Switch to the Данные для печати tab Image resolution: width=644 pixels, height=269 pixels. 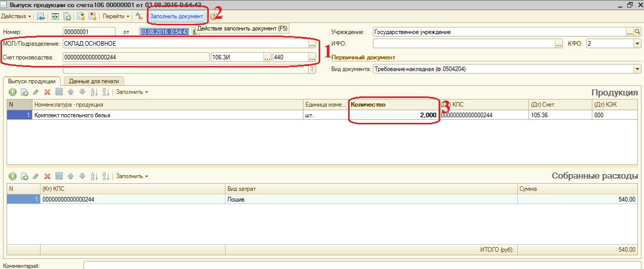click(x=94, y=81)
